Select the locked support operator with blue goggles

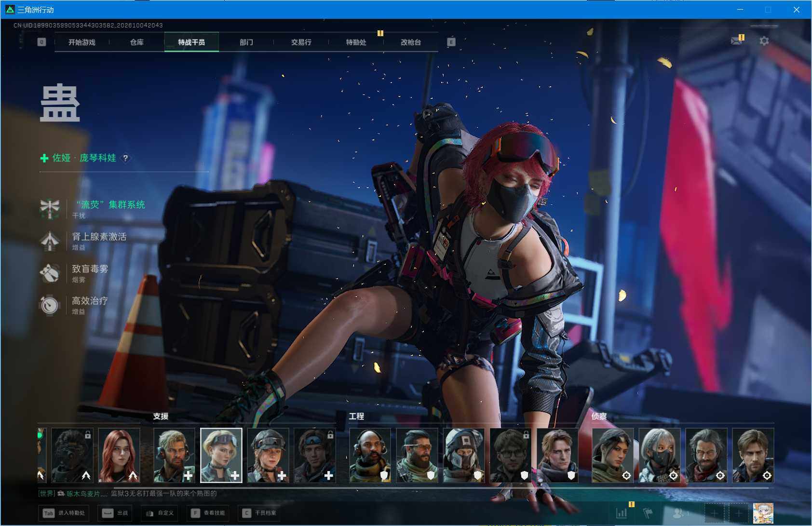pos(315,456)
